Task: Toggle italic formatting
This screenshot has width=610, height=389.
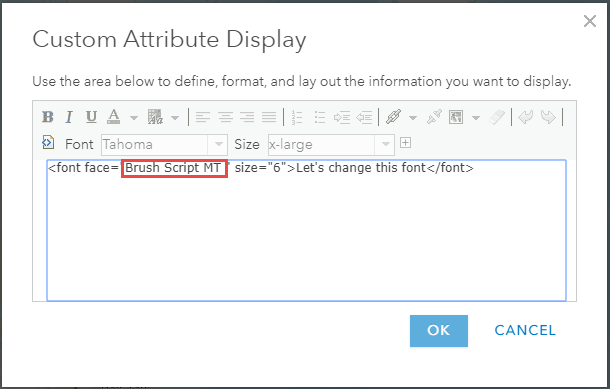Action: (x=69, y=117)
